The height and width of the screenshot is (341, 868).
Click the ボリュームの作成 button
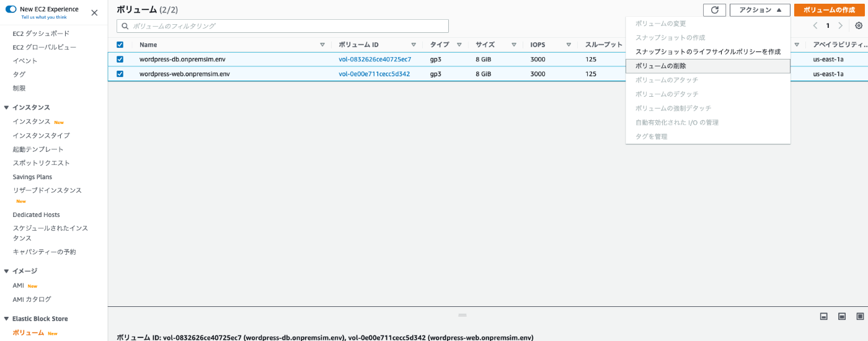point(829,10)
